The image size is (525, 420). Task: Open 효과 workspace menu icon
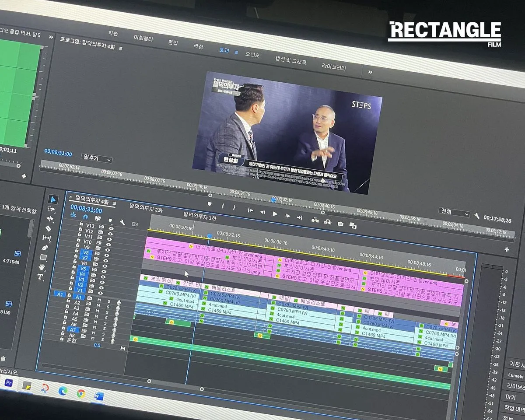[236, 52]
